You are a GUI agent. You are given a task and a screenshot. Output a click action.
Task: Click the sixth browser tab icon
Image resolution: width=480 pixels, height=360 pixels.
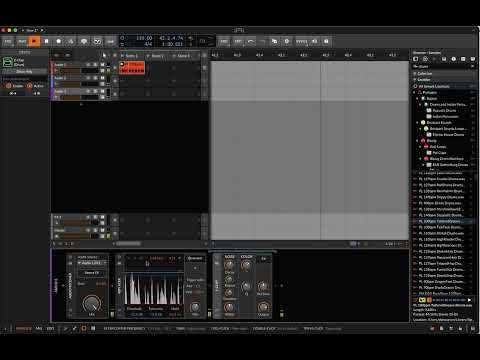pos(463,59)
